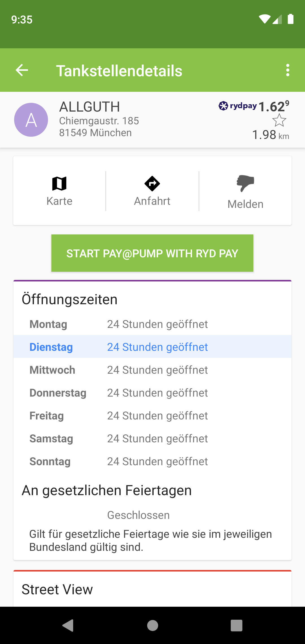This screenshot has height=644, width=305.
Task: Open the Street View section
Action: pyautogui.click(x=57, y=589)
